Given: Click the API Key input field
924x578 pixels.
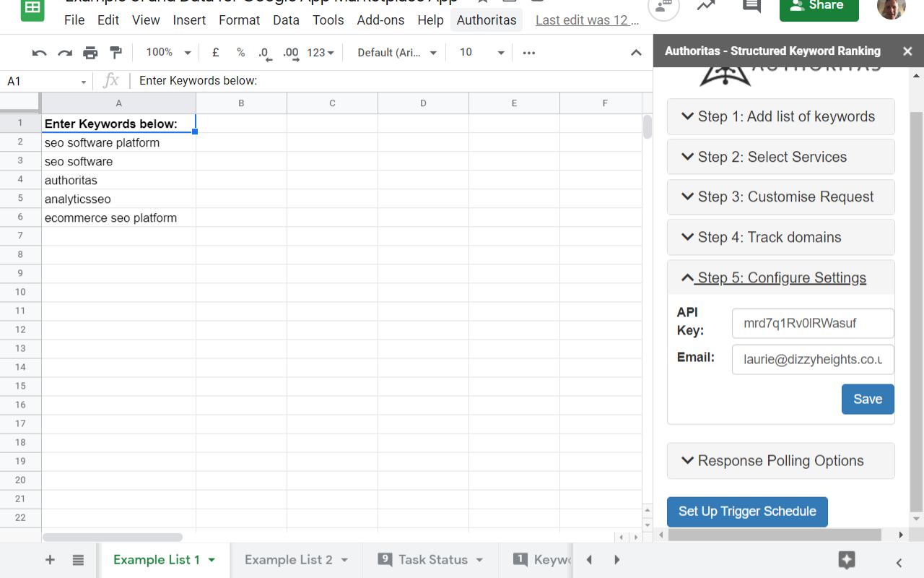Looking at the screenshot, I should click(x=813, y=324).
